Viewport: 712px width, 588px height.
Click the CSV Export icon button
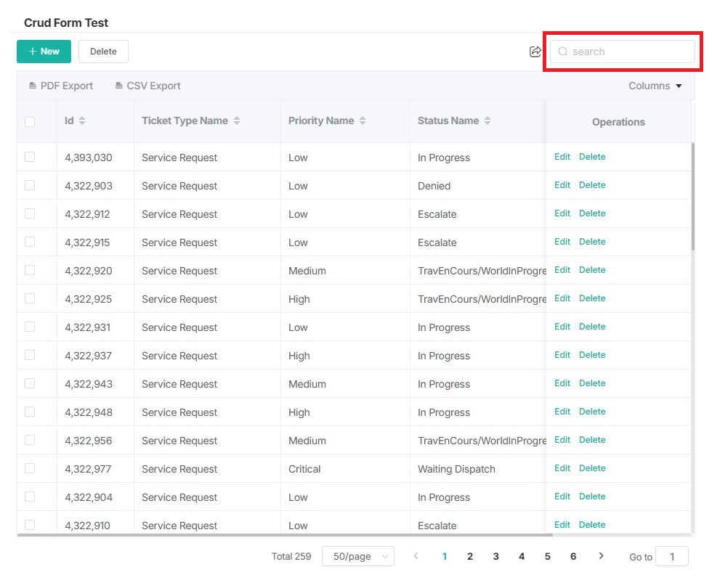[119, 86]
